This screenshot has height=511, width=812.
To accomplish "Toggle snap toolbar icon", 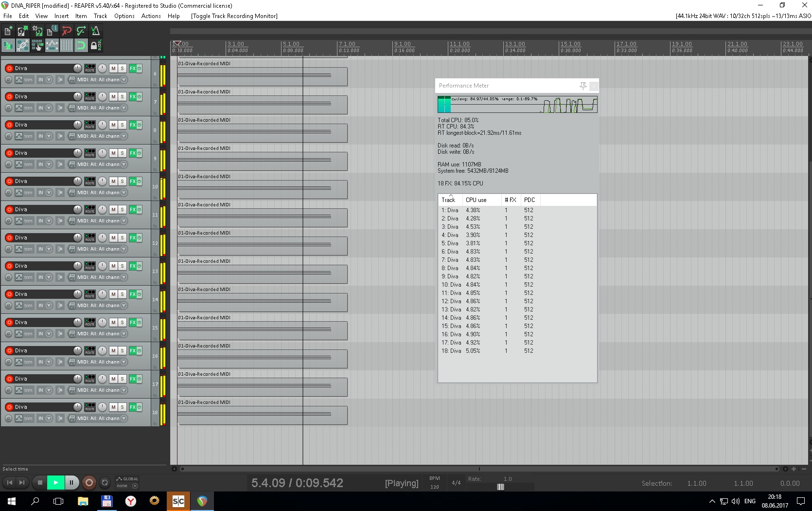I will [81, 46].
